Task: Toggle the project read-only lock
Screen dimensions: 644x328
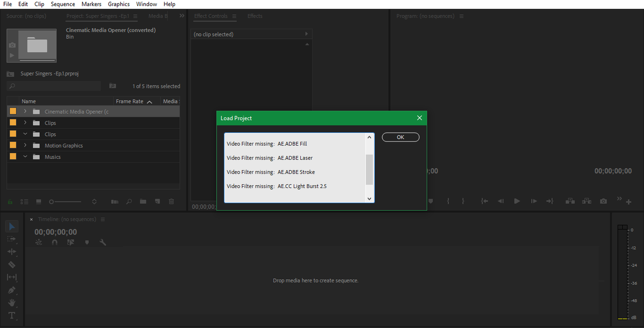Action: click(10, 201)
